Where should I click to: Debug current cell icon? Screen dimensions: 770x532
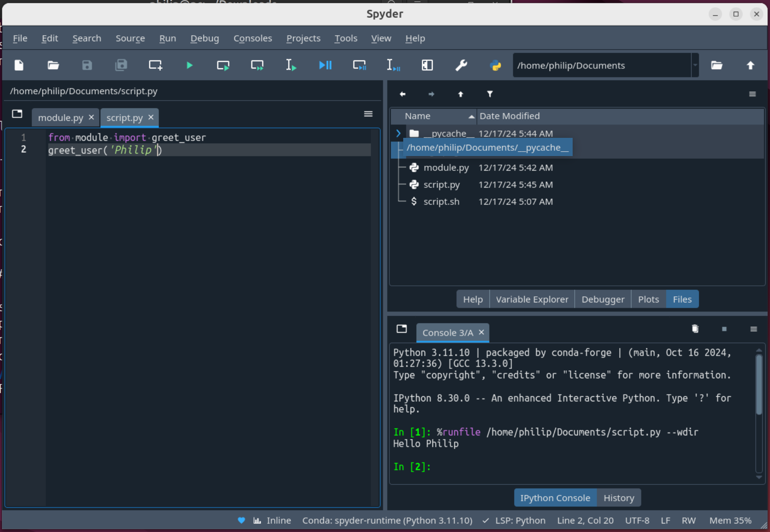click(359, 65)
